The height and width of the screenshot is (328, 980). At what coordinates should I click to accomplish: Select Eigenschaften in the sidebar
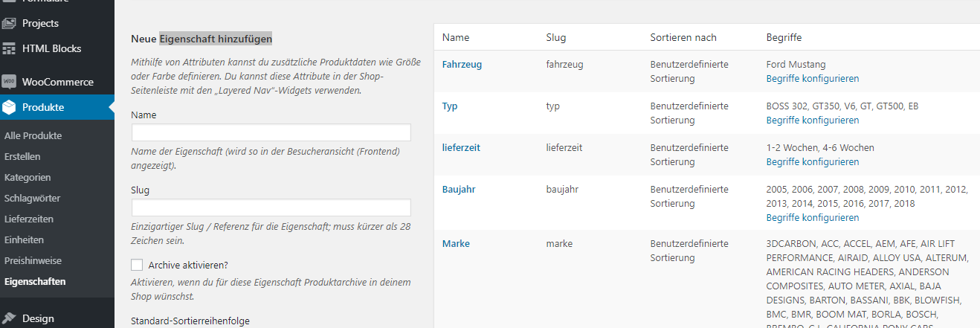click(34, 282)
